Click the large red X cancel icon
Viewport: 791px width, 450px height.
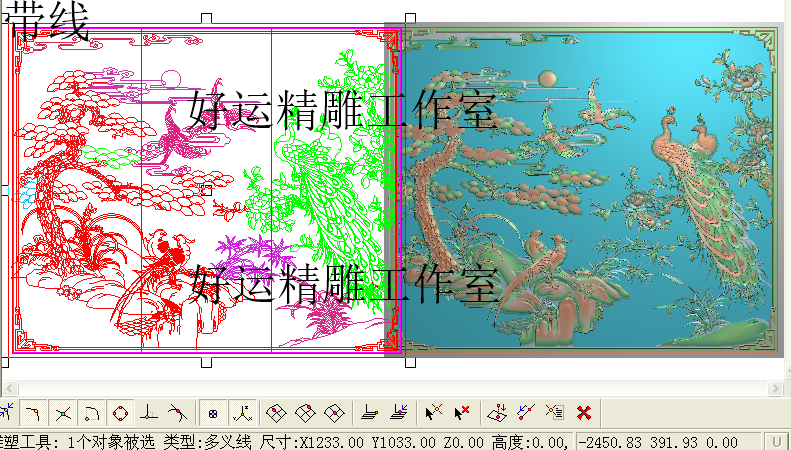click(584, 413)
